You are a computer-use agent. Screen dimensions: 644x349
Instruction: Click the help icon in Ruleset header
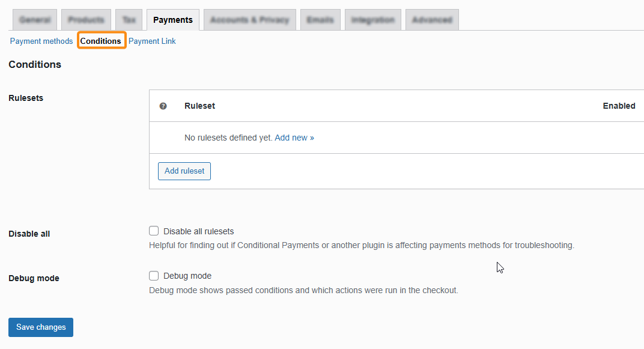[x=163, y=106]
